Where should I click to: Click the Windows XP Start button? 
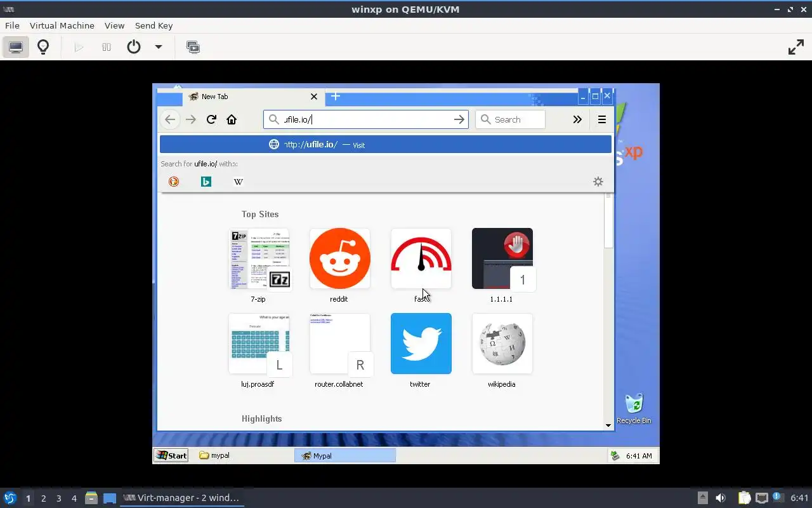tap(171, 455)
